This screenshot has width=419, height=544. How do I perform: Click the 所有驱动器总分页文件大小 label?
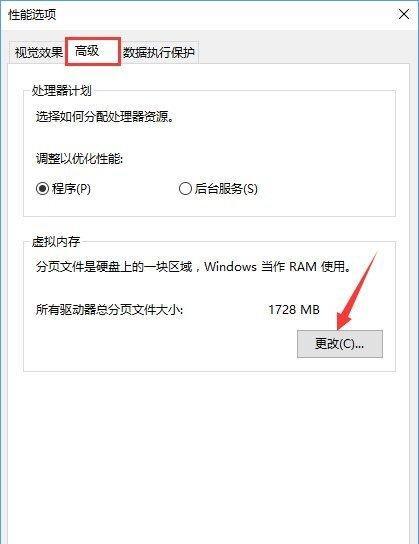point(109,309)
